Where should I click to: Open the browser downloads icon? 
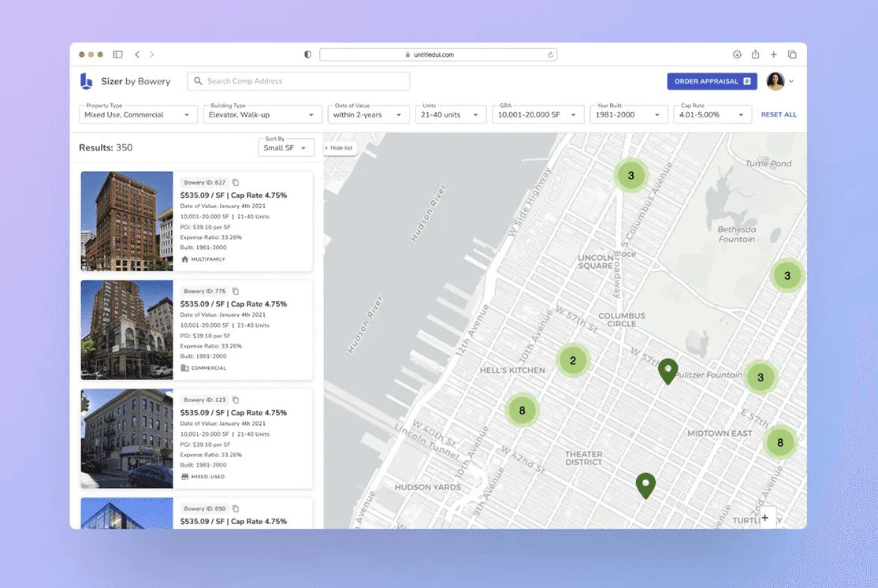tap(737, 54)
